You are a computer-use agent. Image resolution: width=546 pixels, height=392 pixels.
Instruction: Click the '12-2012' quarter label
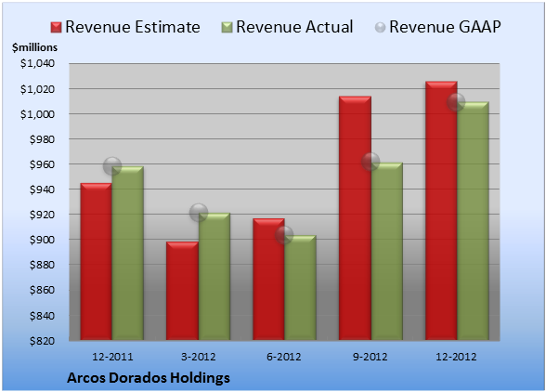pyautogui.click(x=456, y=357)
